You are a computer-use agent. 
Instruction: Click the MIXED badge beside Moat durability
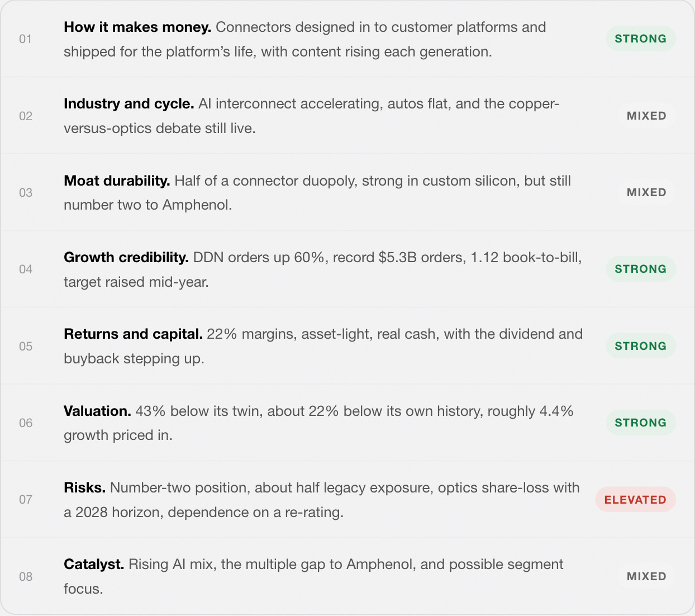[x=646, y=192]
